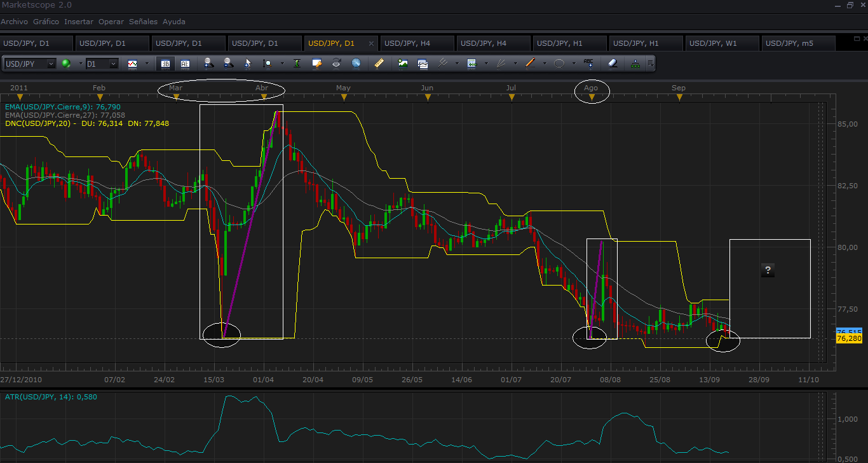Expand the indicator list dropdown arrow
This screenshot has width=868, height=463.
(486, 64)
